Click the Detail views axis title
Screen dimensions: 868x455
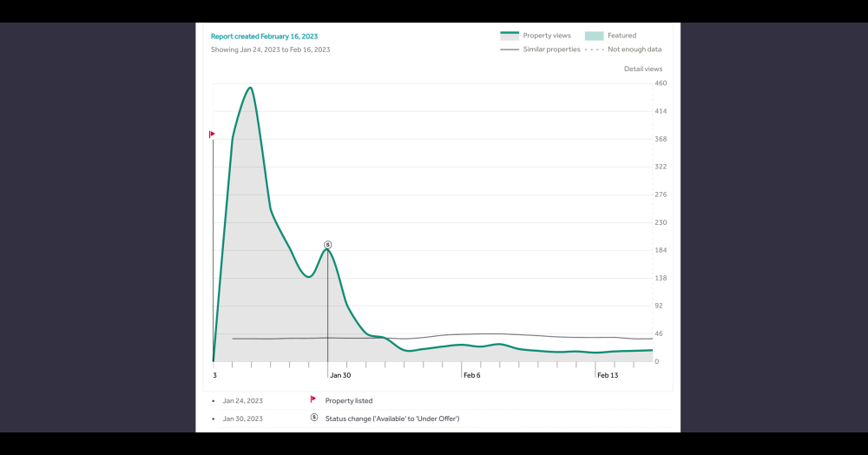pyautogui.click(x=642, y=69)
